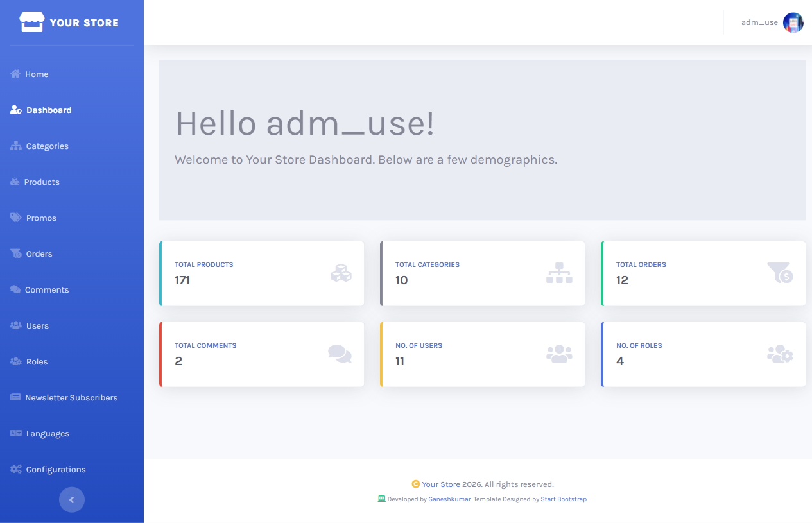Click the NO. OF ROLES label
This screenshot has height=523, width=812.
pos(639,345)
